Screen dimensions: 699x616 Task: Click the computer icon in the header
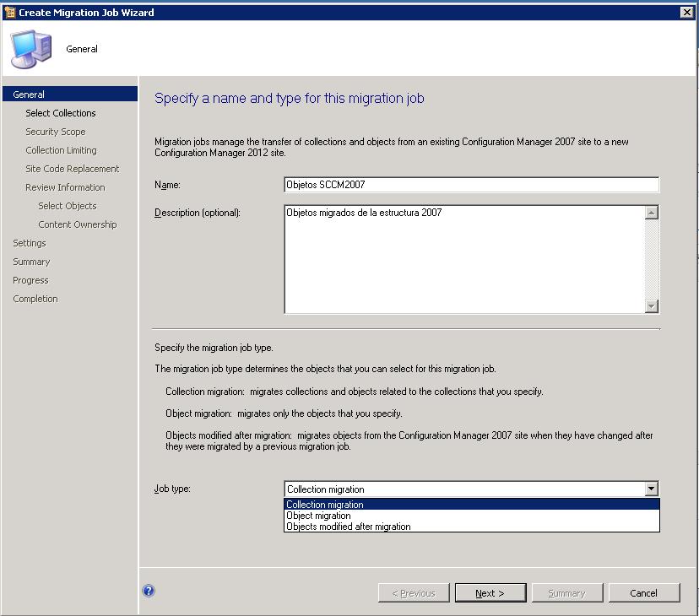pos(30,49)
